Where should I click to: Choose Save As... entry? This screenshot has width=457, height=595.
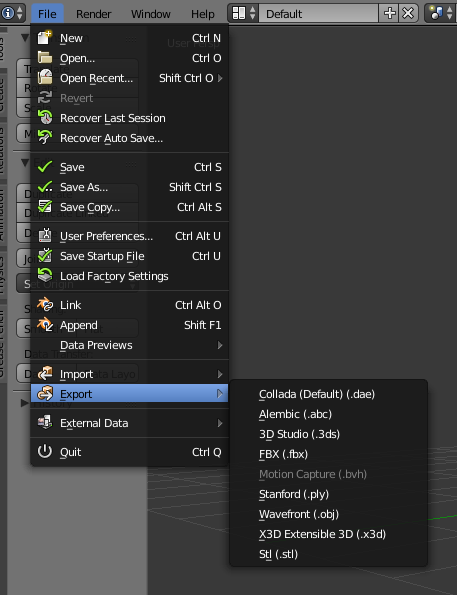pyautogui.click(x=129, y=187)
